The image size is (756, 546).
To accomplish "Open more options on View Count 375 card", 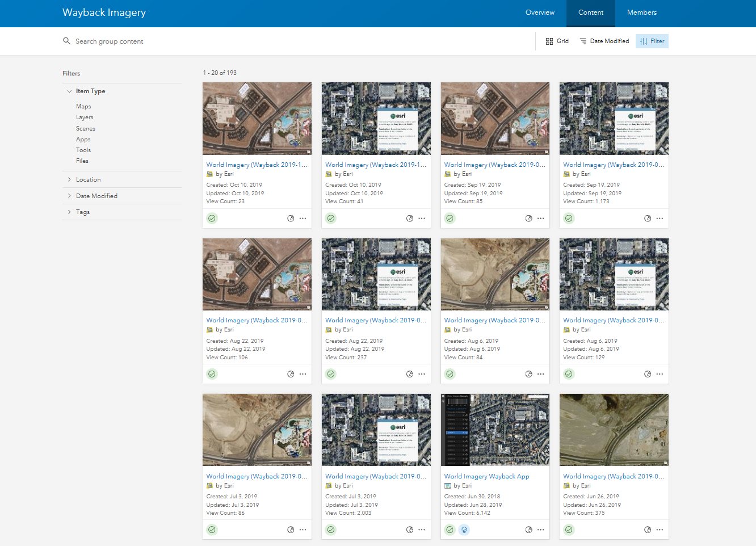I will point(660,530).
